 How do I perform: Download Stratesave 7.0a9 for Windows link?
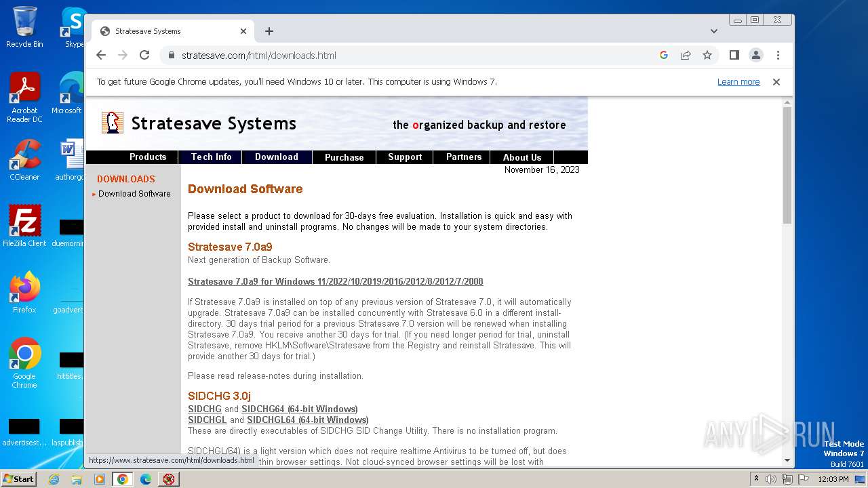[336, 281]
